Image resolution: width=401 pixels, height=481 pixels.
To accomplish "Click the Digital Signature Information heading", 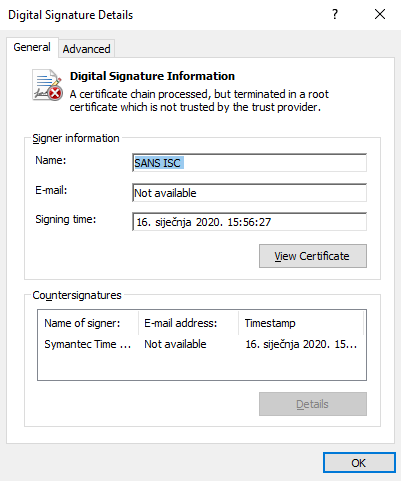I will [x=152, y=76].
